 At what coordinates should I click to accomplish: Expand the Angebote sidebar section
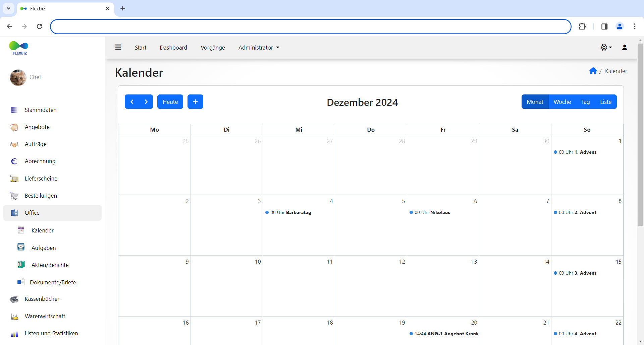tap(52, 127)
